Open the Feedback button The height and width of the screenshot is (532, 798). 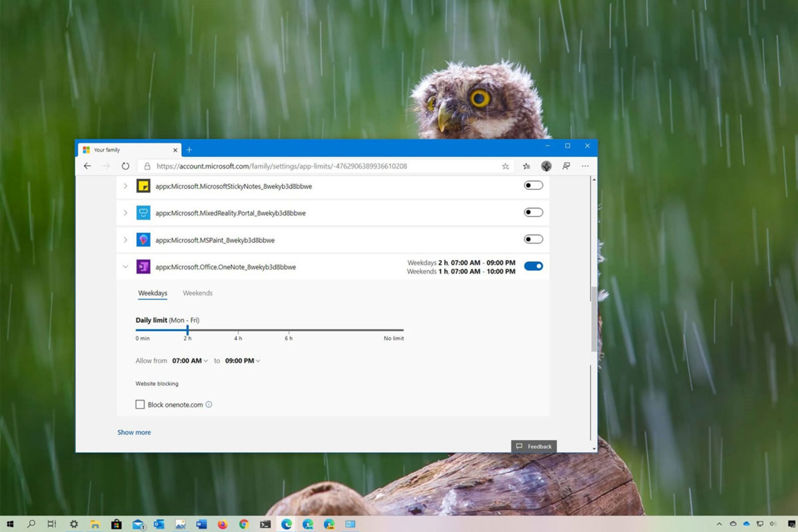(534, 446)
